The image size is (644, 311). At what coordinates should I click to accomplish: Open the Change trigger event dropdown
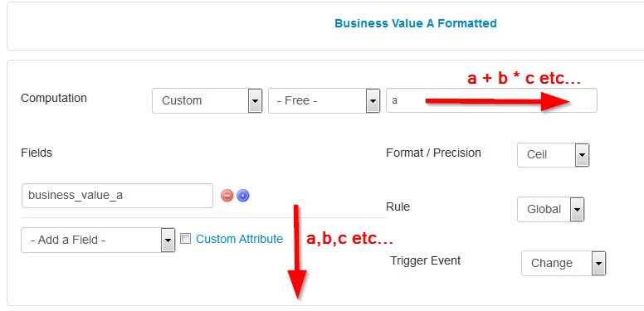pyautogui.click(x=563, y=264)
